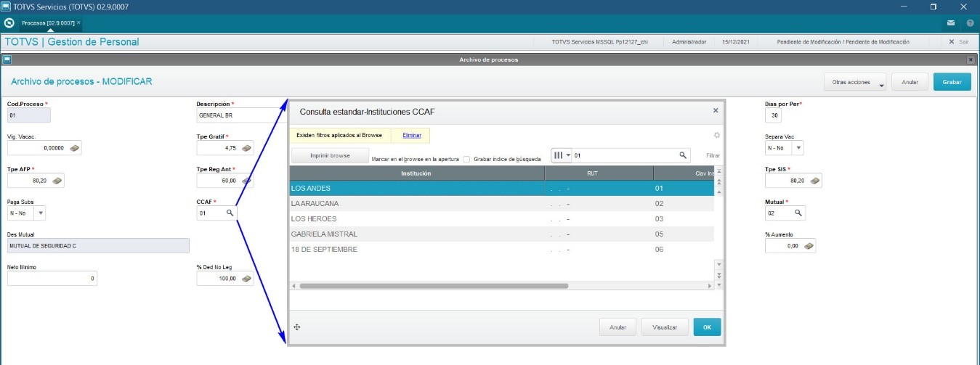Open calculator icon in % Aumento field
The image size is (980, 365).
(x=809, y=247)
